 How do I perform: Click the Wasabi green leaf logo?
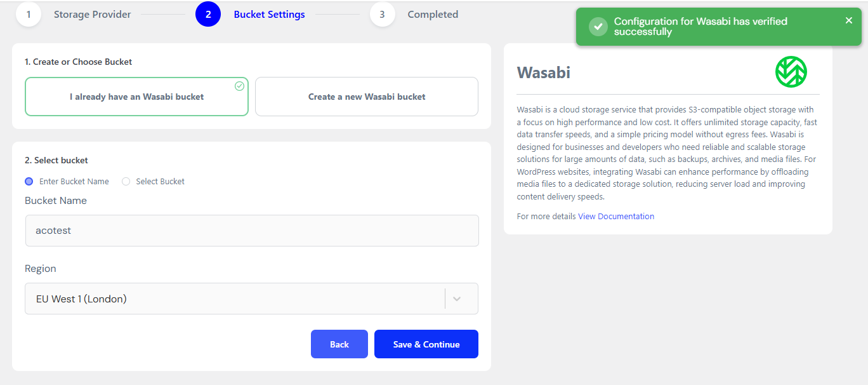(x=791, y=72)
